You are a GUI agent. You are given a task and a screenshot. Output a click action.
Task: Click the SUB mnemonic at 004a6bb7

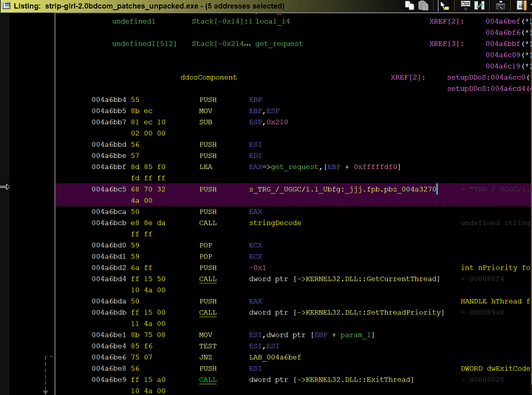(x=205, y=122)
